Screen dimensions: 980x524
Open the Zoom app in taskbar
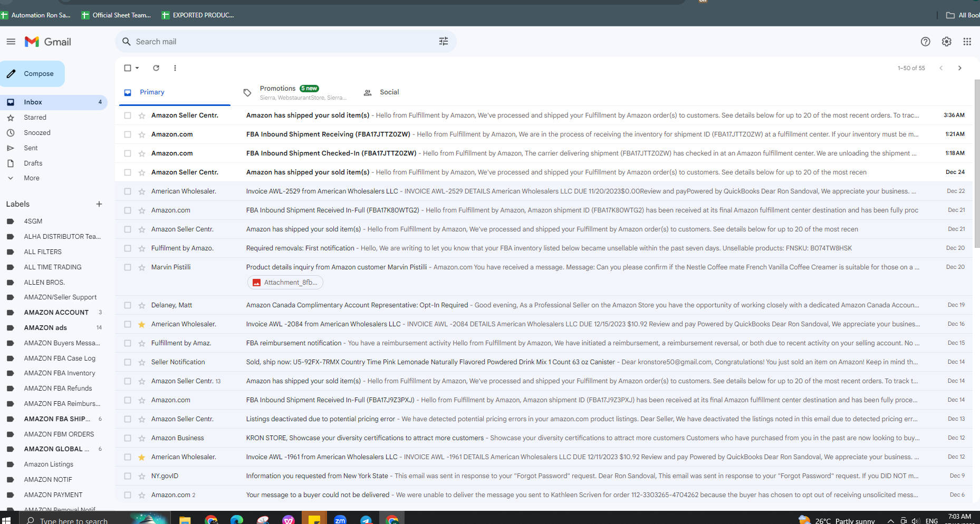point(340,520)
